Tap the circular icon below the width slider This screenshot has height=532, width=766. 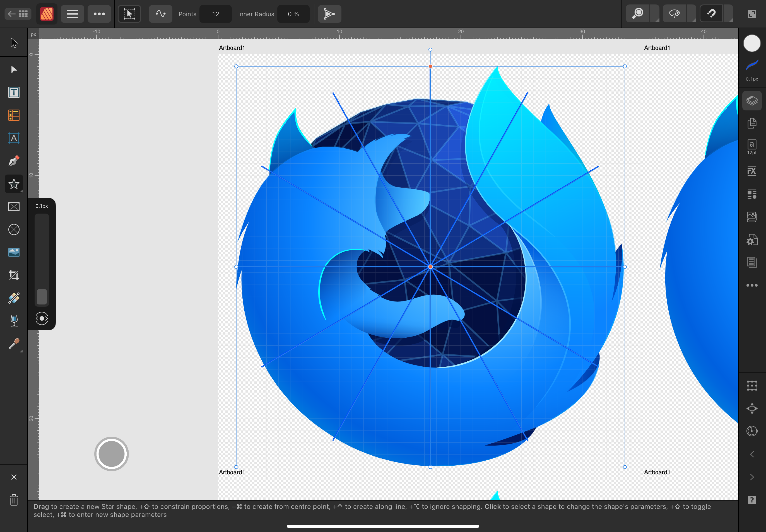tap(42, 319)
